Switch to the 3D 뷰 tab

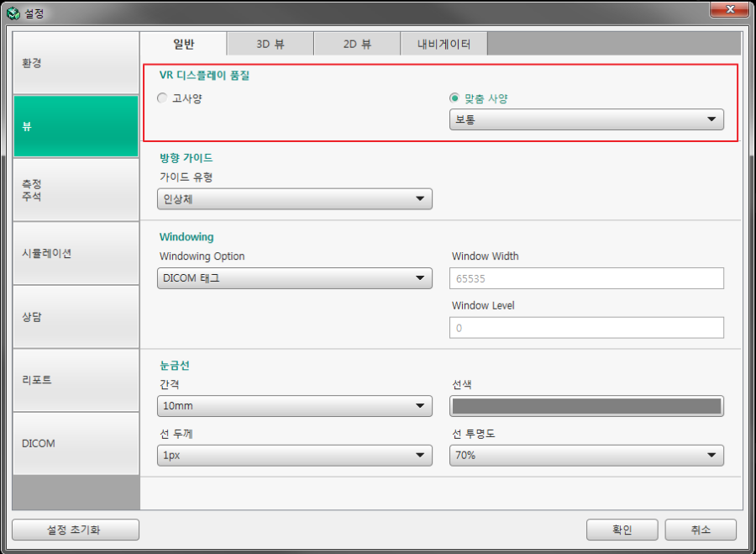(270, 44)
